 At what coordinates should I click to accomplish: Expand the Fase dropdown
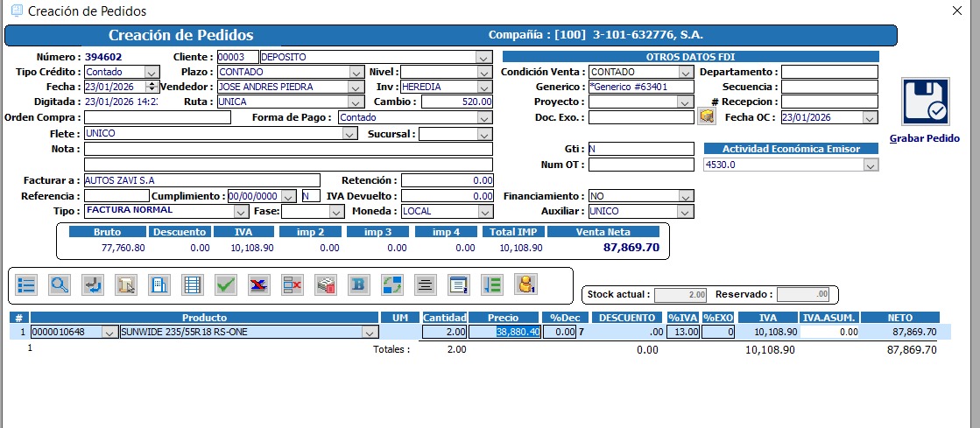(x=336, y=211)
